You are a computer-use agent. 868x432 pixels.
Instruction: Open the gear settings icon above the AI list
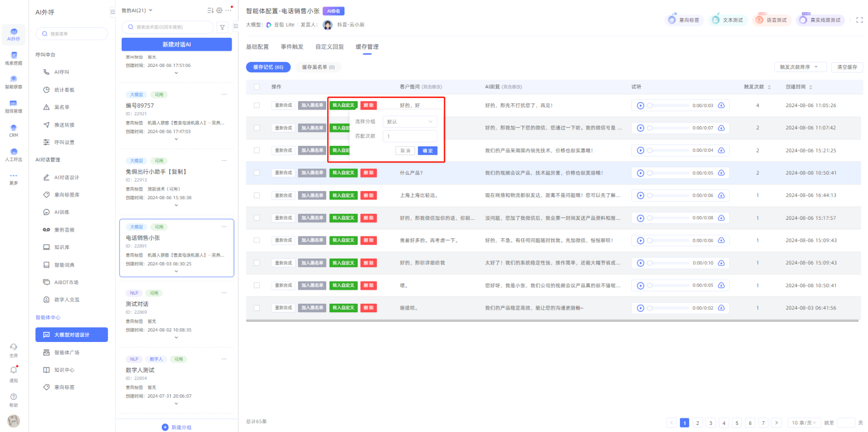pyautogui.click(x=219, y=11)
